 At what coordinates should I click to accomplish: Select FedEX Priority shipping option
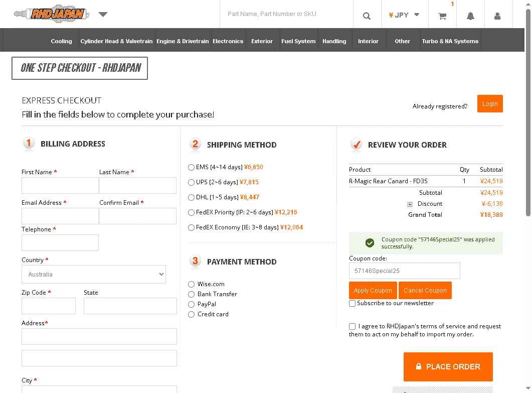click(x=192, y=212)
